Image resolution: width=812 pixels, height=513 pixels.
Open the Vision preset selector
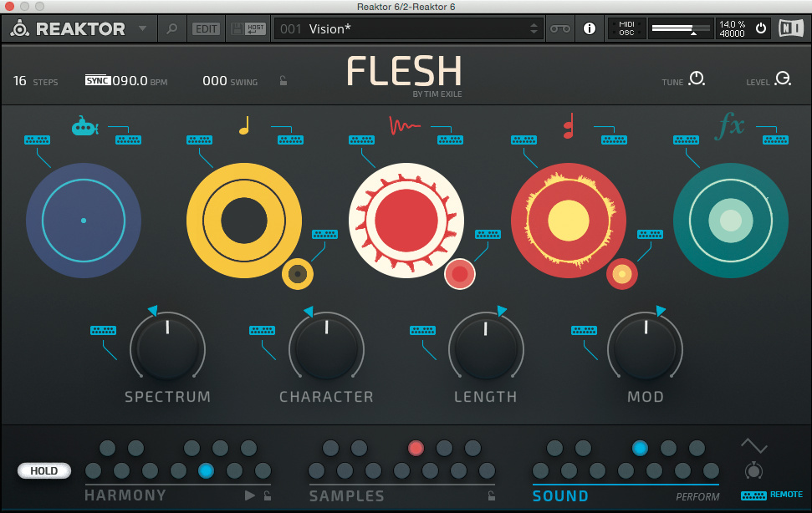(408, 29)
